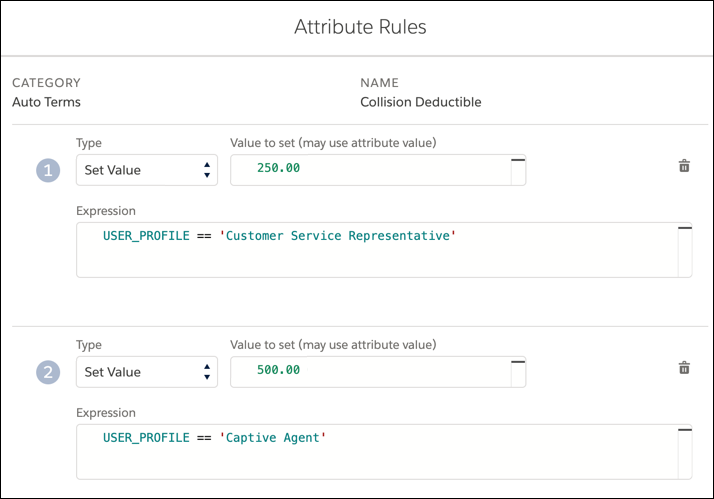Delete rule 2 with its trash icon

[x=684, y=367]
